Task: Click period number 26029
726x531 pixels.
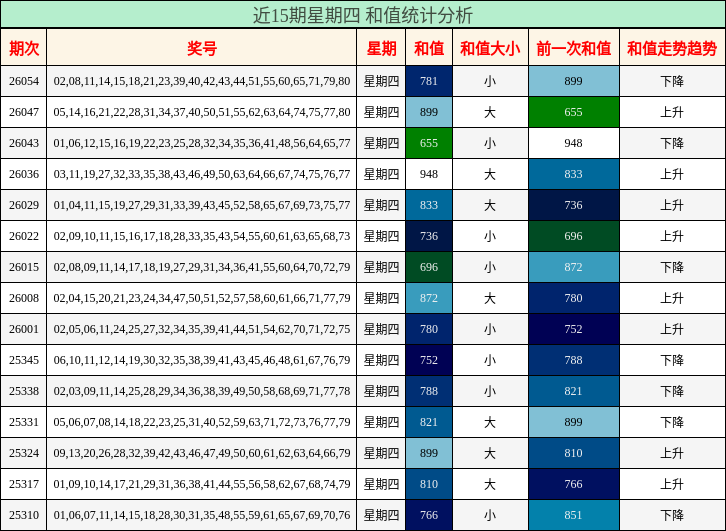Action: tap(24, 205)
